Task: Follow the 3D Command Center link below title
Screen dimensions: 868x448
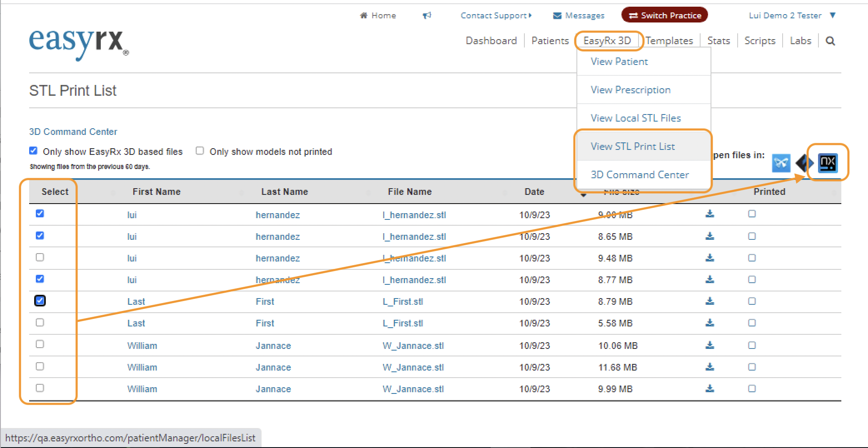Action: click(x=73, y=132)
